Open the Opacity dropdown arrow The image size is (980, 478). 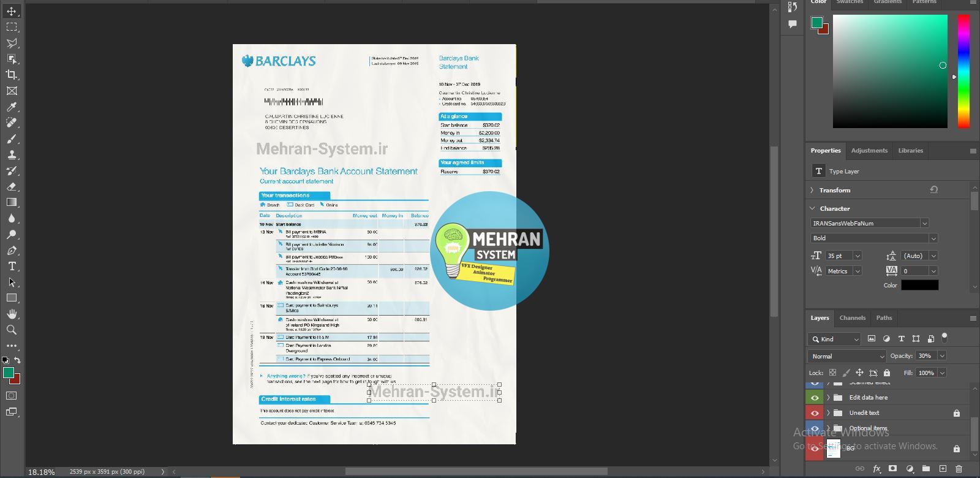click(942, 355)
